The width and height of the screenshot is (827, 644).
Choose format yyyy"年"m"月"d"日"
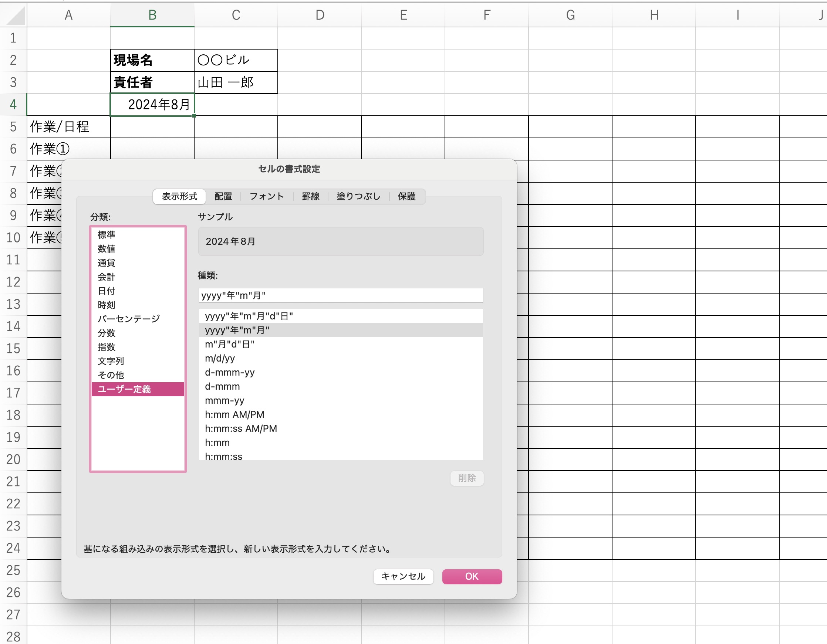click(341, 316)
